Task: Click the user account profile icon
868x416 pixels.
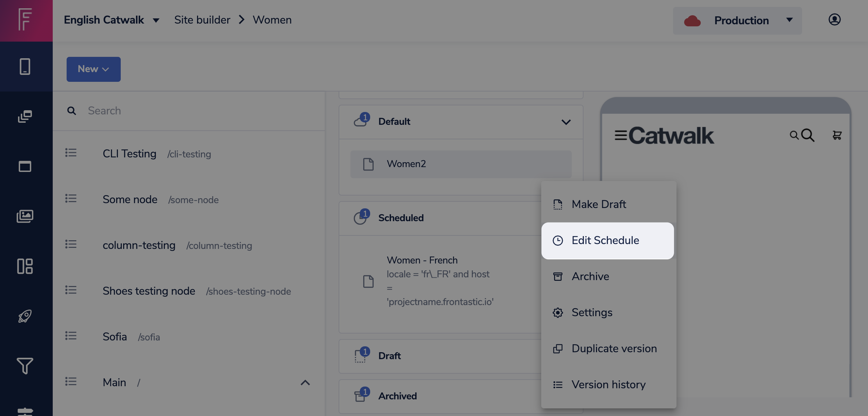Action: (x=834, y=20)
